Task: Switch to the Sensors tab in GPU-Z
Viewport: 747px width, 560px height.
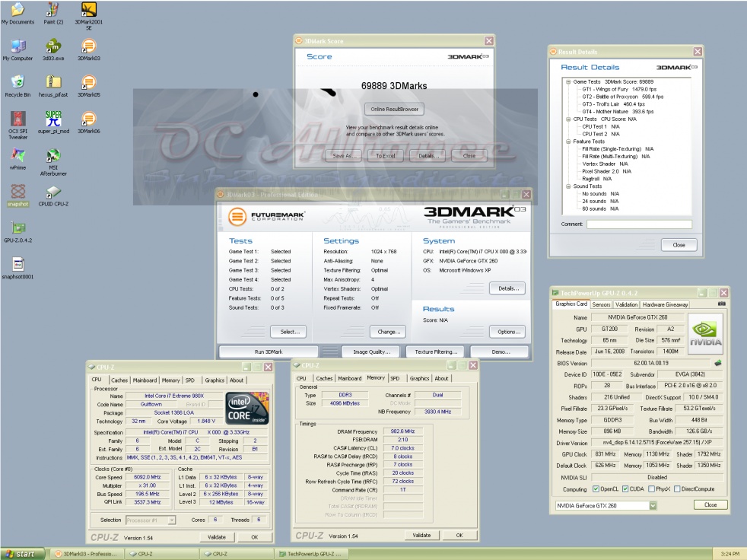Action: 601,304
